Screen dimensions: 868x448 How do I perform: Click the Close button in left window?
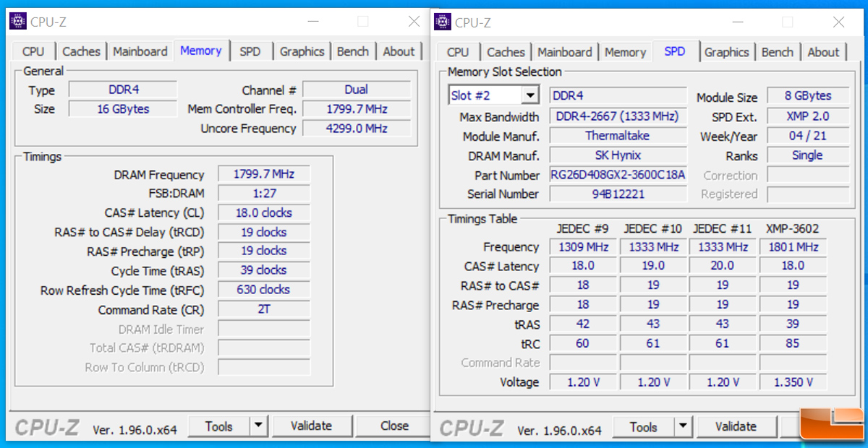coord(394,426)
